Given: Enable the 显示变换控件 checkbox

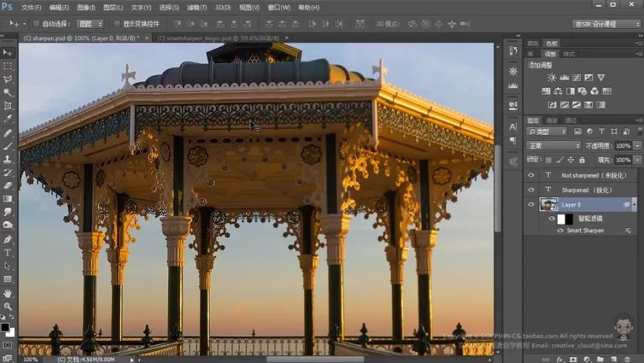Looking at the screenshot, I should point(116,24).
